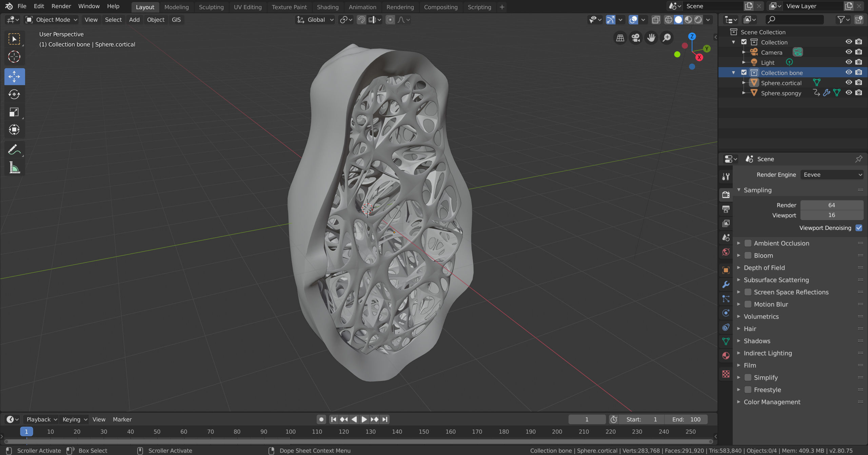Switch to wireframe viewport shading
Image resolution: width=868 pixels, height=455 pixels.
coord(668,20)
